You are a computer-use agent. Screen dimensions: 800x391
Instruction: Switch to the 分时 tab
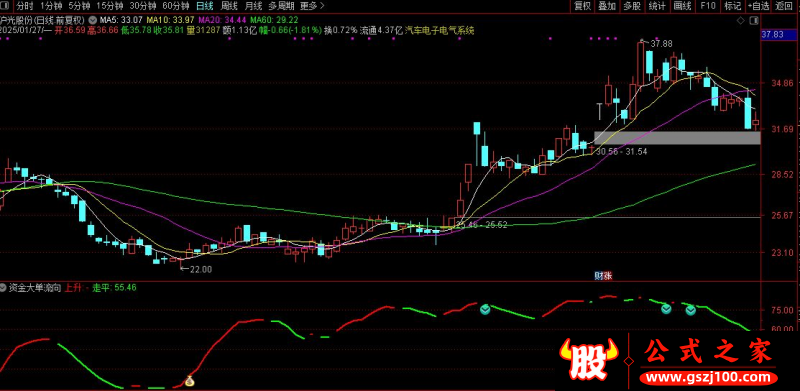pyautogui.click(x=25, y=6)
